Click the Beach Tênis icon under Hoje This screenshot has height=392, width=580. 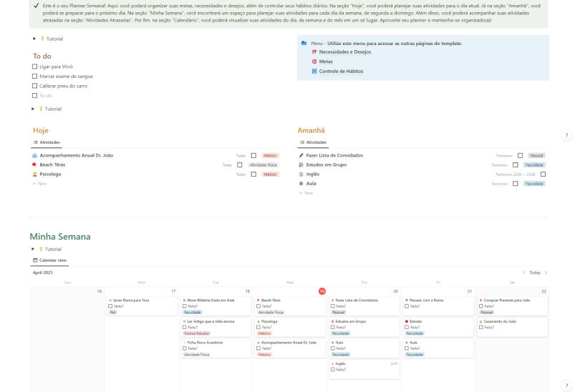pos(35,165)
